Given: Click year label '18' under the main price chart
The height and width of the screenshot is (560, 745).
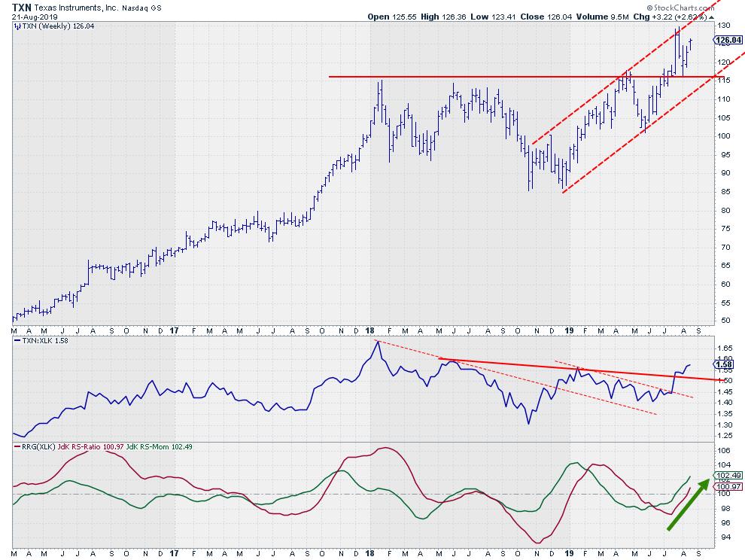Looking at the screenshot, I should tap(370, 330).
